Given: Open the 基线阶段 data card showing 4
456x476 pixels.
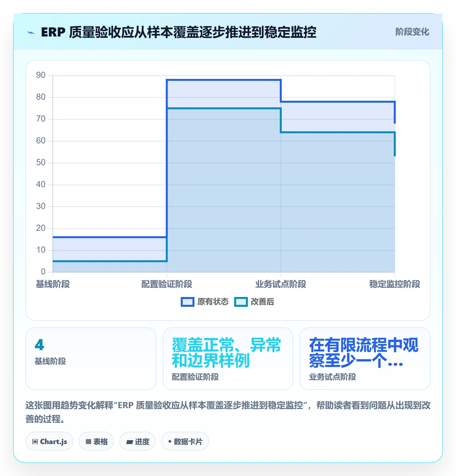Looking at the screenshot, I should pyautogui.click(x=91, y=359).
